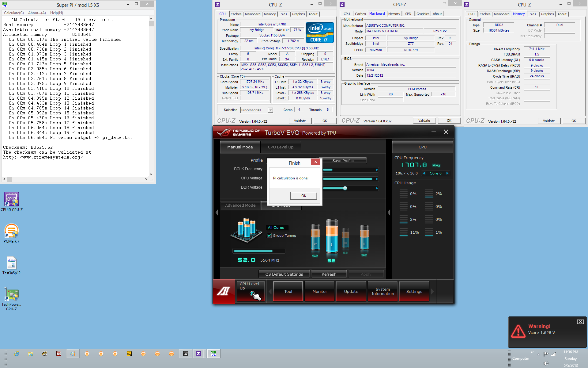
Task: Switch to CPU Level Up tab in TurboV
Action: click(x=281, y=147)
